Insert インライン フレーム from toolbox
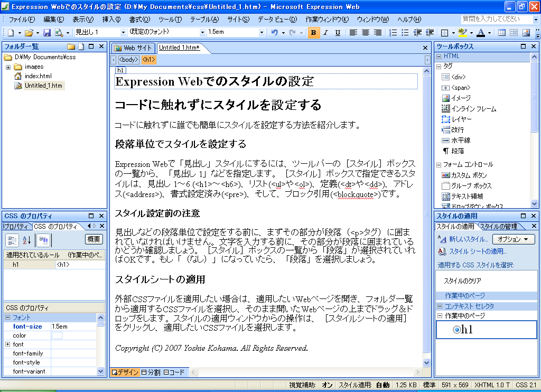The width and height of the screenshot is (541, 392). (x=469, y=109)
